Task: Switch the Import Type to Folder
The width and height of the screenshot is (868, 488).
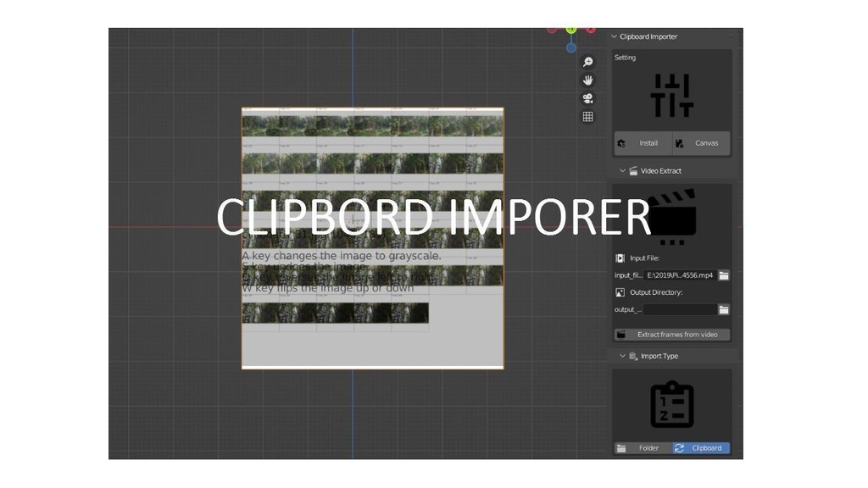Action: tap(643, 448)
